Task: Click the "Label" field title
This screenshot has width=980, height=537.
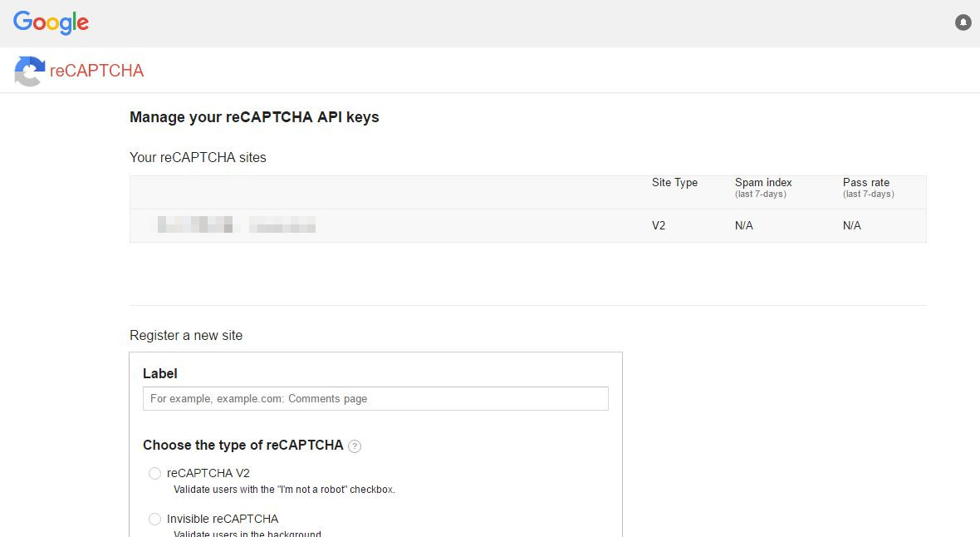Action: pyautogui.click(x=160, y=373)
